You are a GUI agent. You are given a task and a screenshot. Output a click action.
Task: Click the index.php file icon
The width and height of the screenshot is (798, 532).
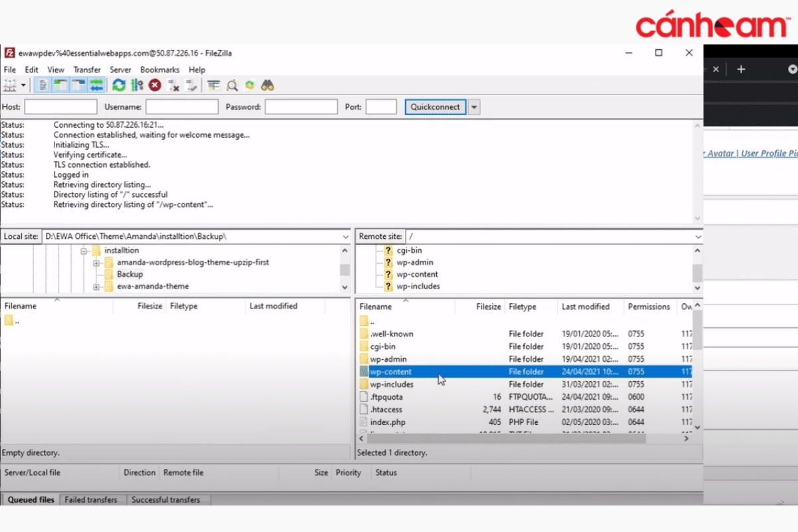(364, 422)
